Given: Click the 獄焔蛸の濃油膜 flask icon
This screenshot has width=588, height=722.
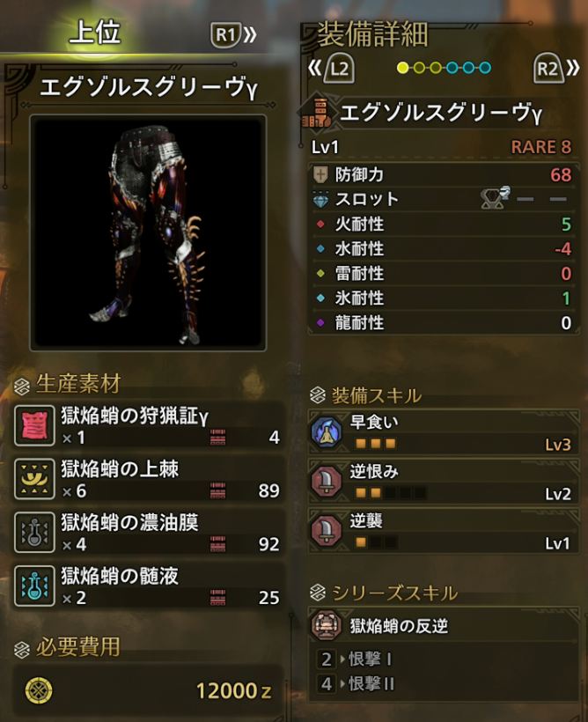Looking at the screenshot, I should 34,533.
